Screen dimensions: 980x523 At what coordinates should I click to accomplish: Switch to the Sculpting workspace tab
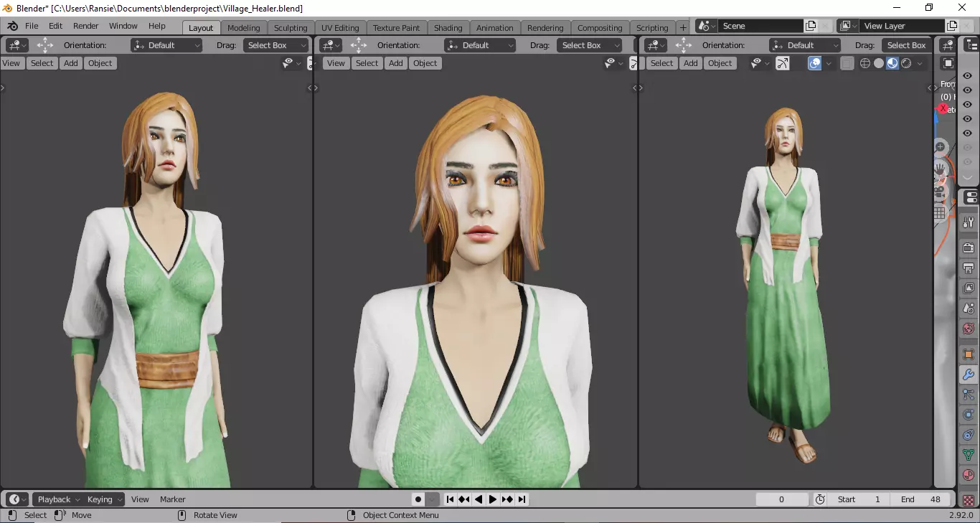click(291, 28)
